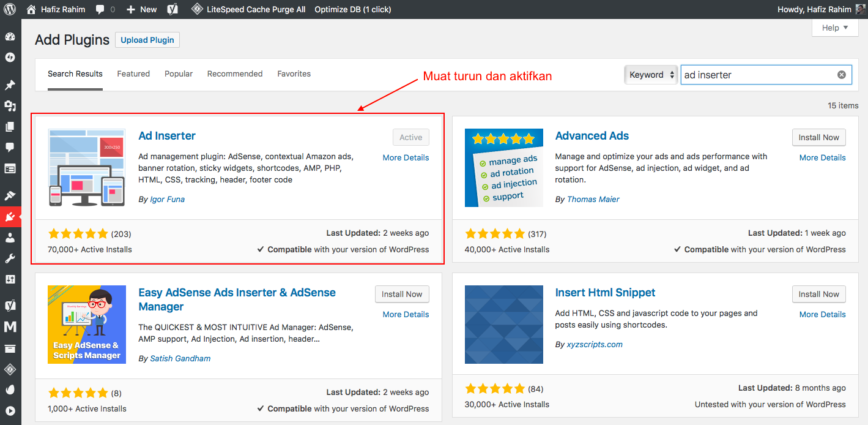Viewport: 868px width, 425px height.
Task: Click the Ad Inserter plugin thumbnail
Action: point(87,168)
